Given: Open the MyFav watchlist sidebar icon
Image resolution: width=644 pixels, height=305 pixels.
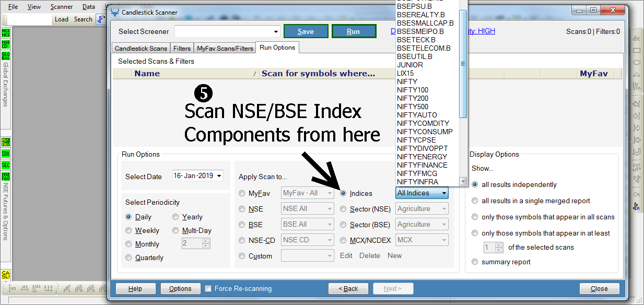Looking at the screenshot, I should [6, 143].
